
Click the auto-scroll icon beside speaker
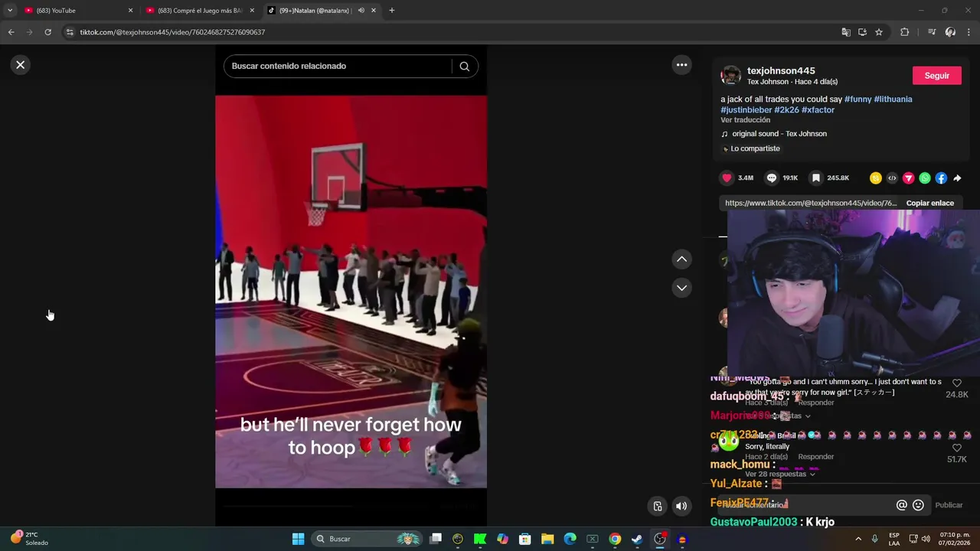pyautogui.click(x=658, y=506)
